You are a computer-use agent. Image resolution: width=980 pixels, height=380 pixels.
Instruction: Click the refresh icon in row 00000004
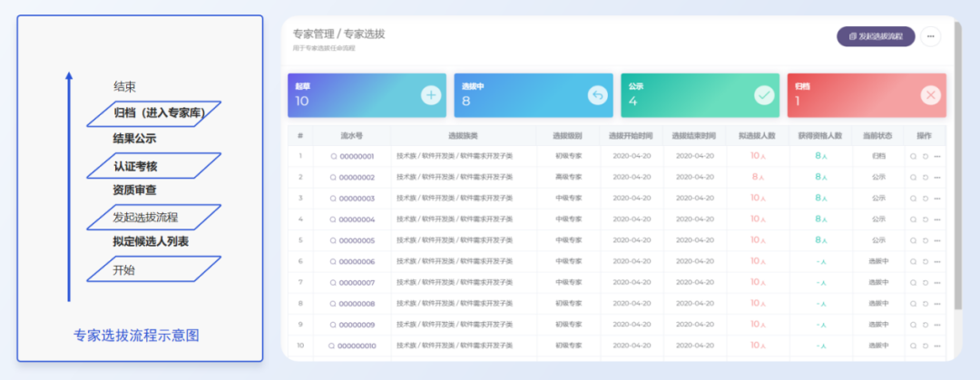(x=925, y=219)
